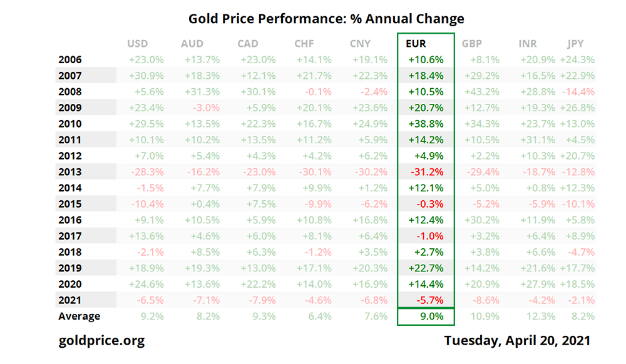Select the GBP currency column header
The image size is (626, 364).
[472, 44]
